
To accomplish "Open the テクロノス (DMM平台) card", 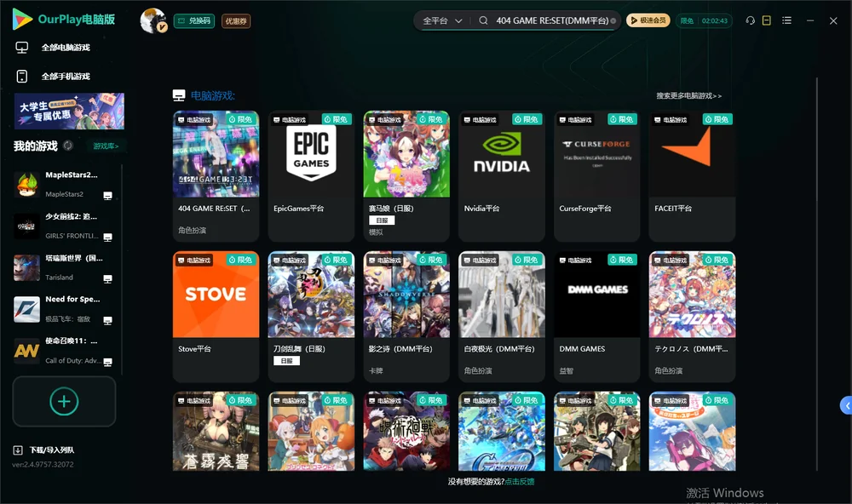I will point(692,317).
